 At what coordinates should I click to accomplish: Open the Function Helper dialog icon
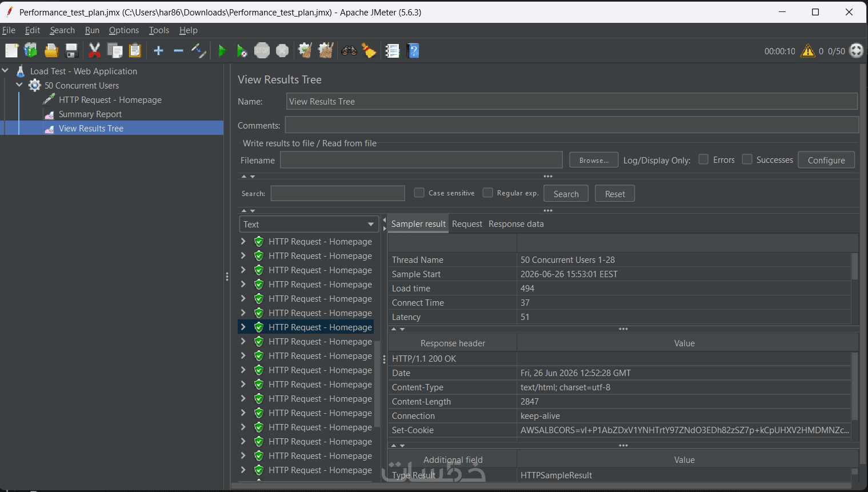[x=393, y=51]
